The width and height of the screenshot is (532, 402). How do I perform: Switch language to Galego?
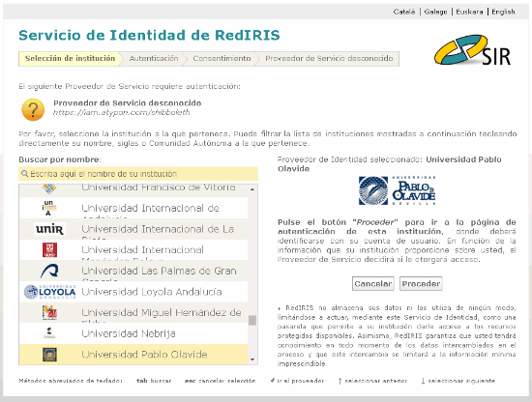(x=435, y=12)
